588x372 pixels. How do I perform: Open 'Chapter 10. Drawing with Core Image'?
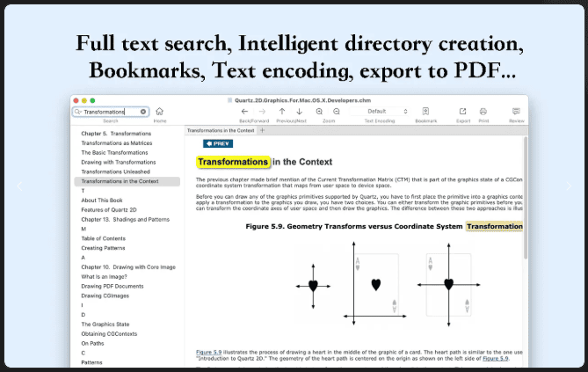pyautogui.click(x=128, y=266)
